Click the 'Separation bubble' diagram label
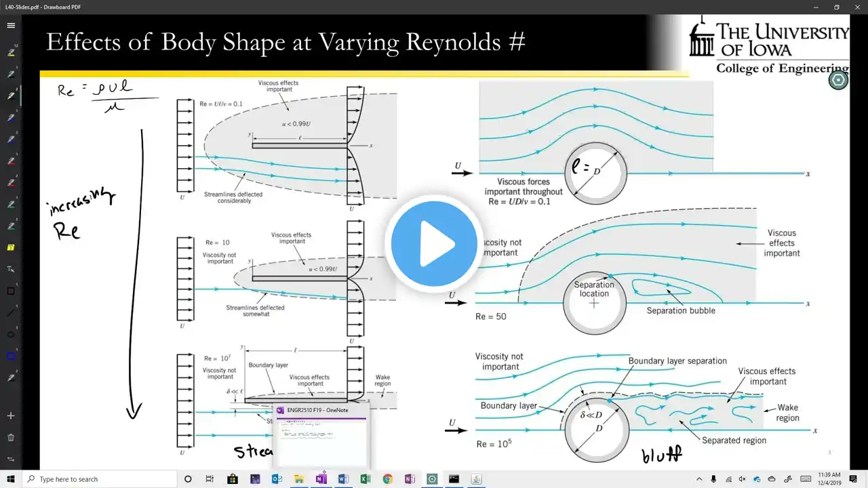Image resolution: width=868 pixels, height=488 pixels. point(681,310)
